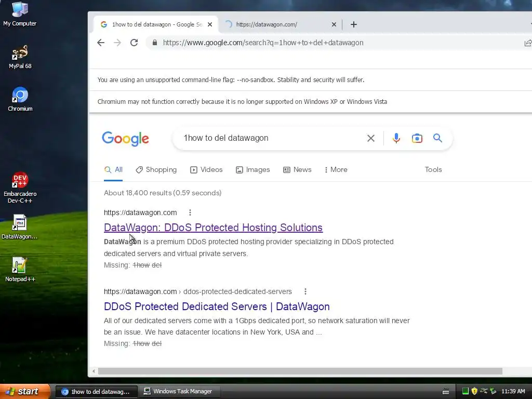The height and width of the screenshot is (399, 532).
Task: Open DDoS Protected Dedicated Servers result
Action: tap(217, 307)
